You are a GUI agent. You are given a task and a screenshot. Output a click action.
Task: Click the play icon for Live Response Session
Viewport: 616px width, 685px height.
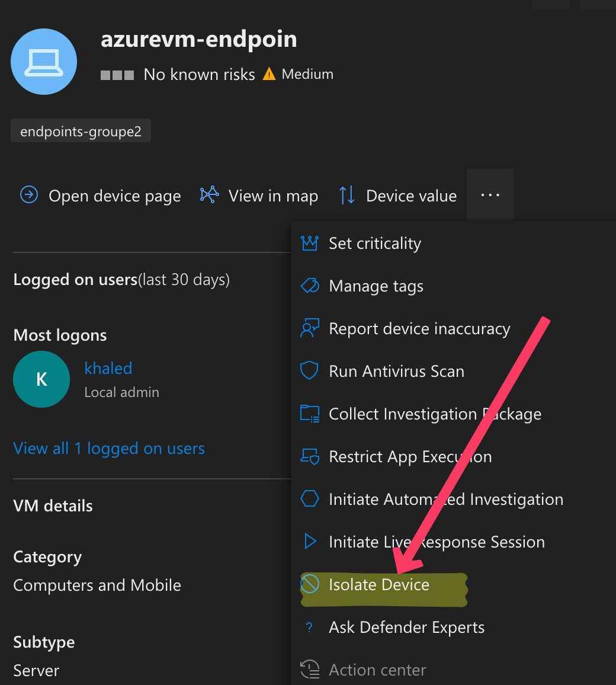tap(310, 541)
